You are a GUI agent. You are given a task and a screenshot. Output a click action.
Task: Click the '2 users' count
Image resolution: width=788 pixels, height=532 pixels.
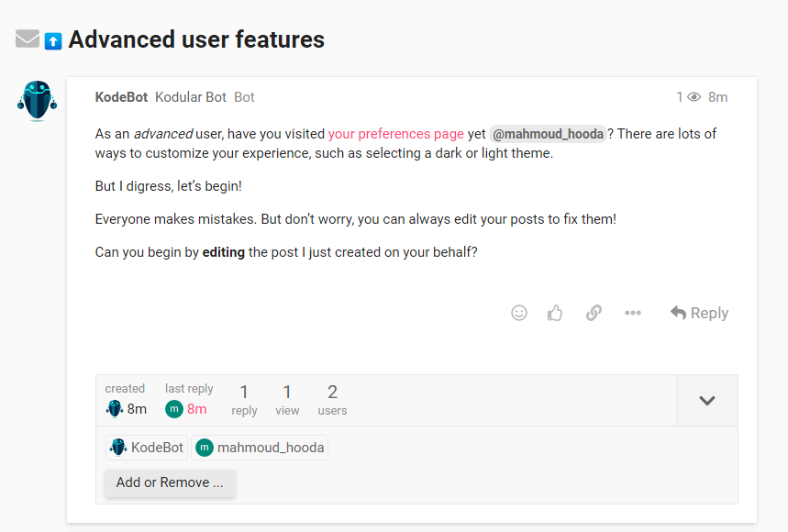click(332, 401)
